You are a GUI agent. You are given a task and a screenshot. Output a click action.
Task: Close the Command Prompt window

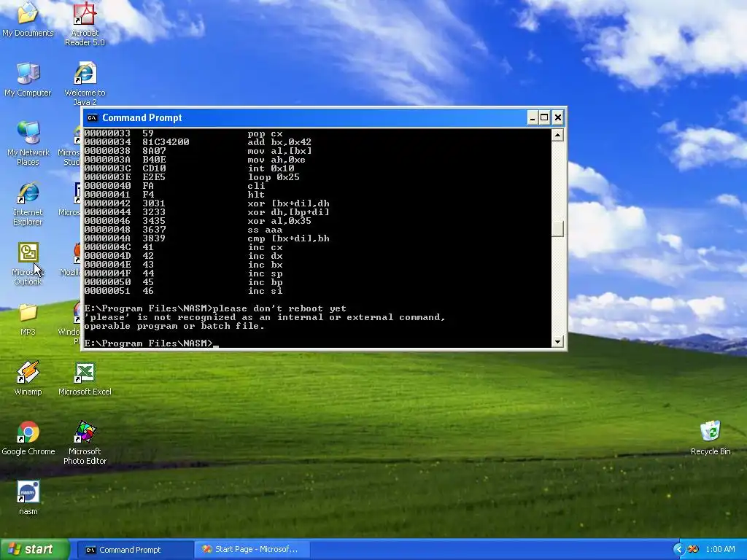pos(558,117)
